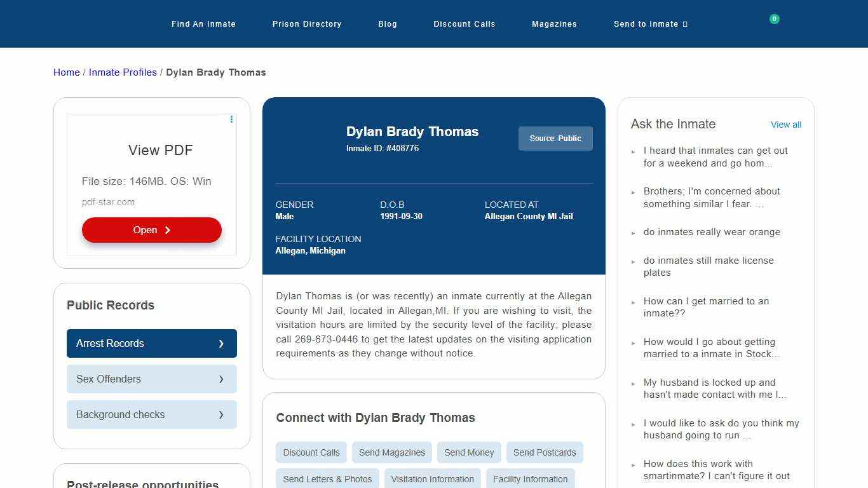Viewport: 868px width, 488px height.
Task: Click the Send Postcards button
Action: tap(545, 452)
